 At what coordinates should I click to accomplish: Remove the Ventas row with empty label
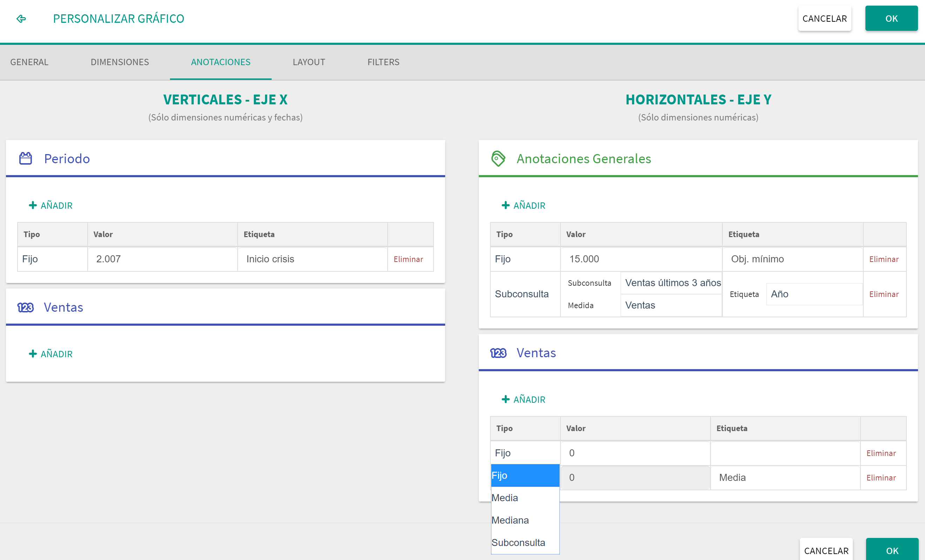[881, 453]
